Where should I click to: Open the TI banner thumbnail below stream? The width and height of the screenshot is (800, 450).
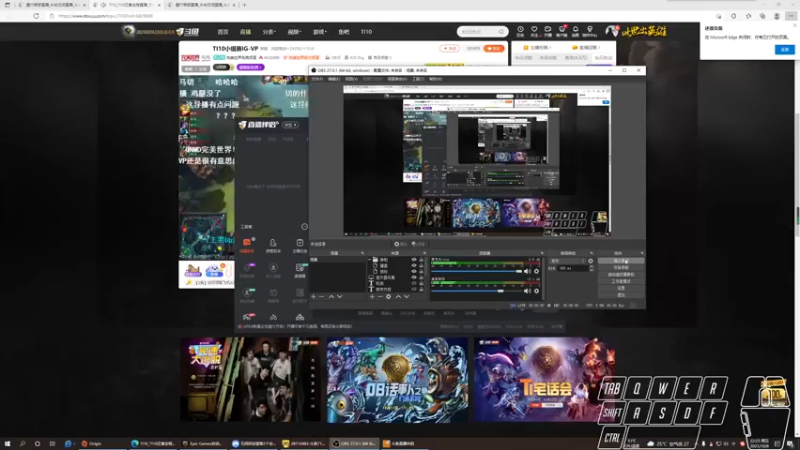point(544,380)
